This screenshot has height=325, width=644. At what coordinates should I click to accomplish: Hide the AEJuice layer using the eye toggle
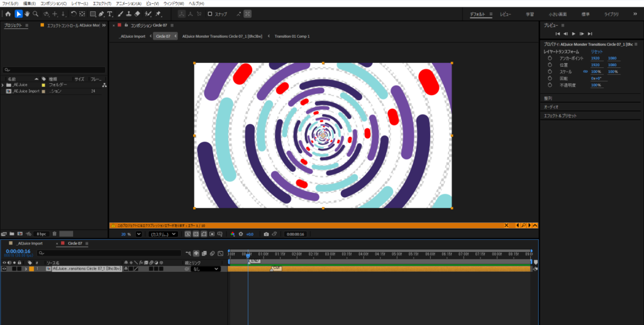point(4,269)
